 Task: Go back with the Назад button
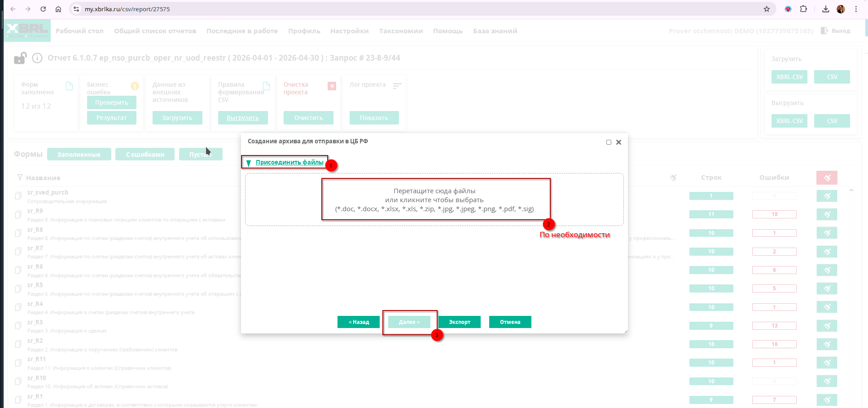(x=359, y=322)
